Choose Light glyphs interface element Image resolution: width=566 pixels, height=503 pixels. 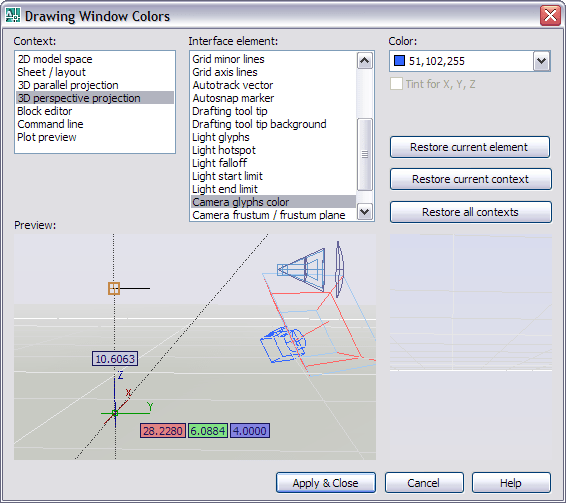221,137
